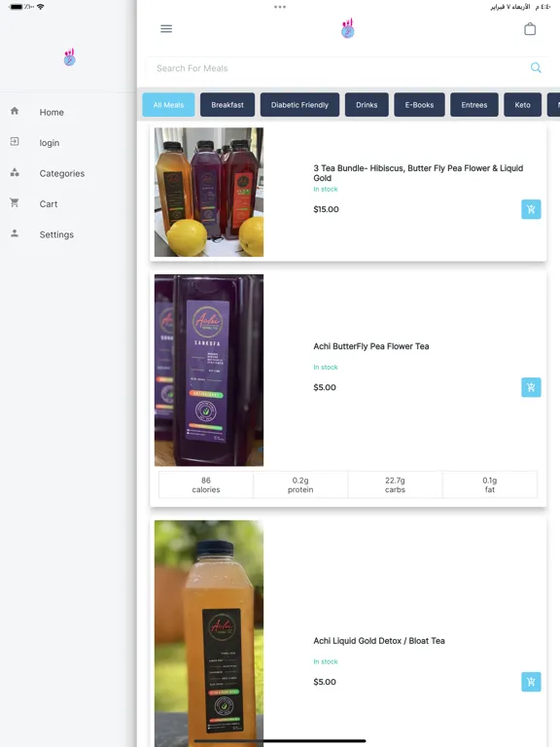Add 3 Tea Bundle to cart

click(x=531, y=209)
